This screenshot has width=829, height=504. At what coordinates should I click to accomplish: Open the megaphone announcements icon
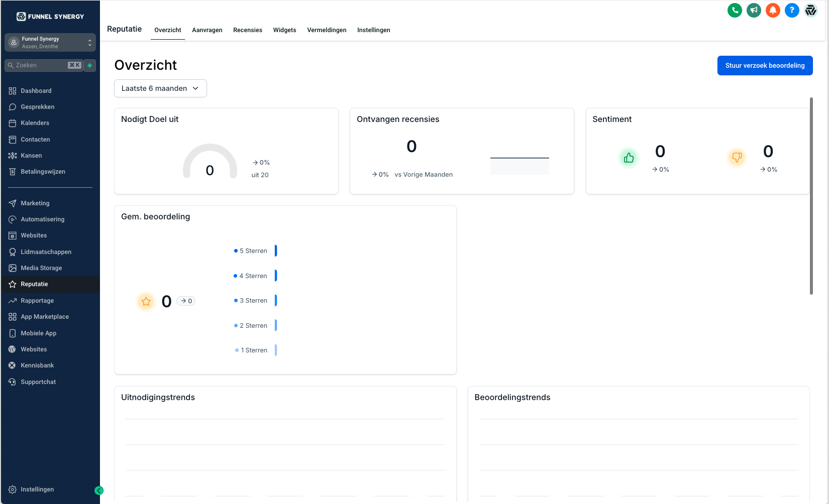754,10
